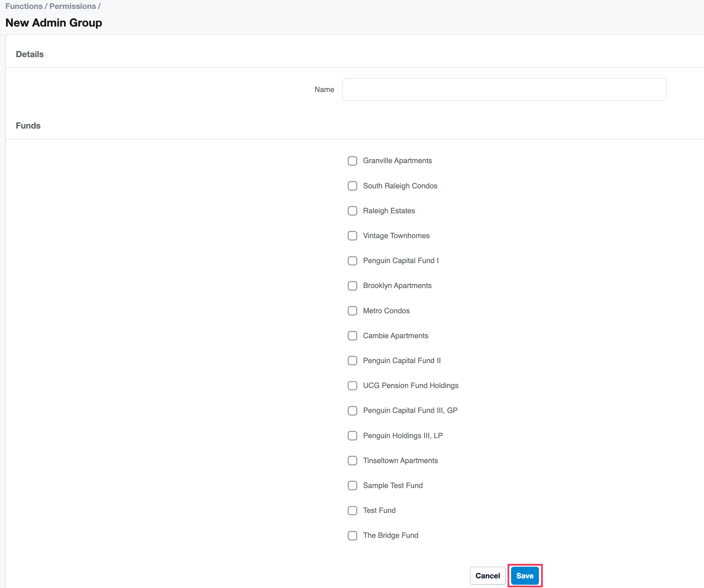Tick Penguin Capital Fund II checkbox
The height and width of the screenshot is (588, 704).
click(x=352, y=360)
